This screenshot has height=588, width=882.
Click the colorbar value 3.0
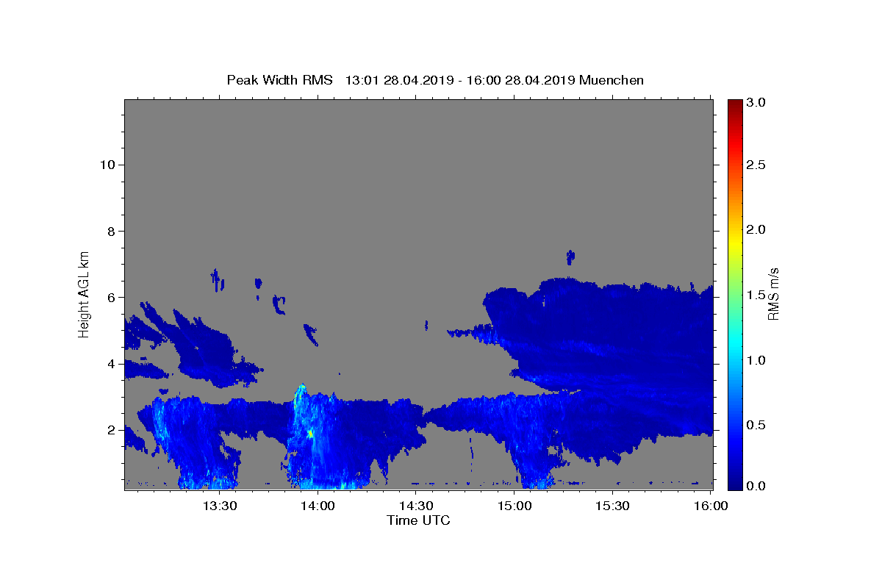[757, 102]
